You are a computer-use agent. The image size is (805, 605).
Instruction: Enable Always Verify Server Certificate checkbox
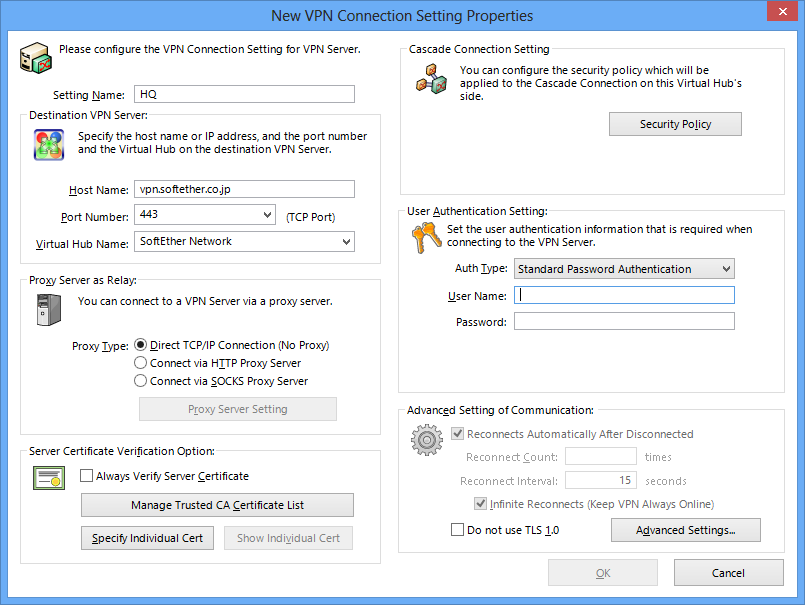(86, 476)
